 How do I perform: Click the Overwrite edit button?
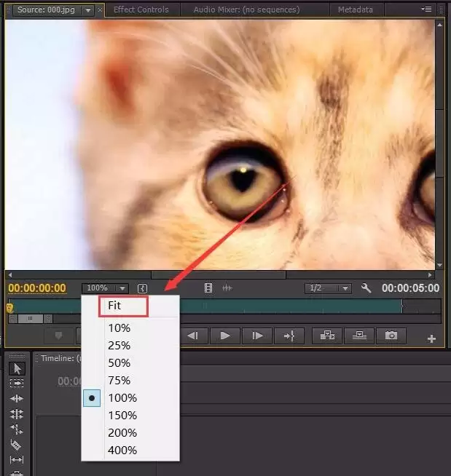click(360, 336)
